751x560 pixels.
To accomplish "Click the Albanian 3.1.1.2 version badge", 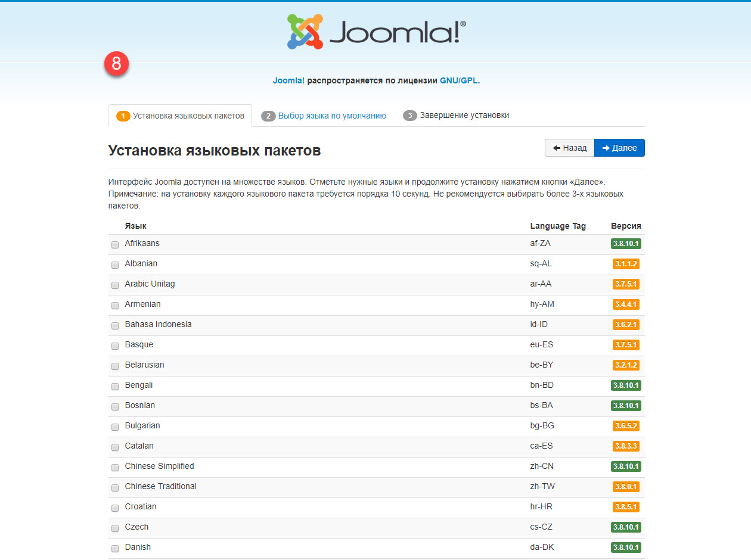I will (626, 264).
